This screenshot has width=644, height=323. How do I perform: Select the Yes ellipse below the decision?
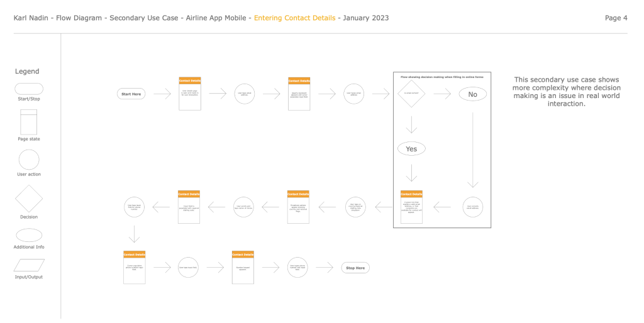pyautogui.click(x=411, y=149)
